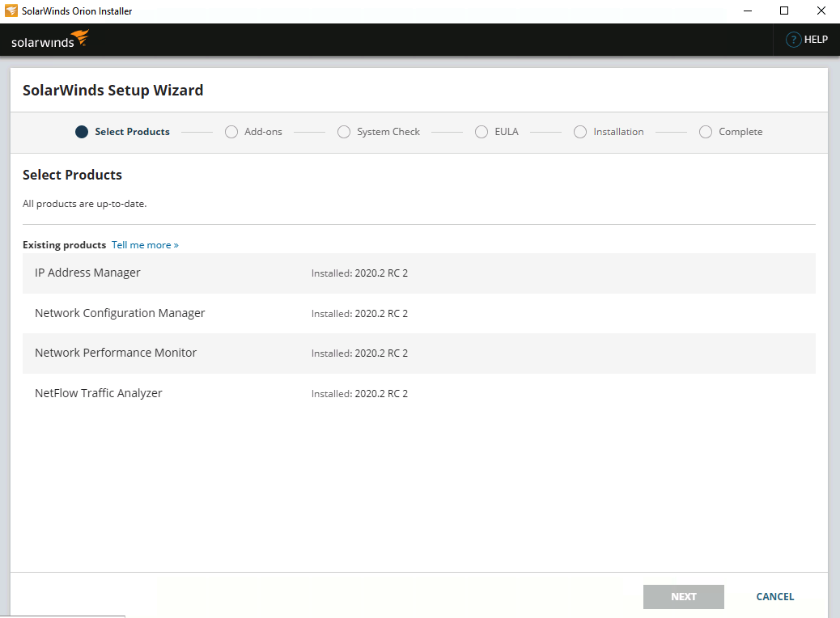Screen dimensions: 840x618
Task: Select the IP Address Manager row
Action: 419,273
